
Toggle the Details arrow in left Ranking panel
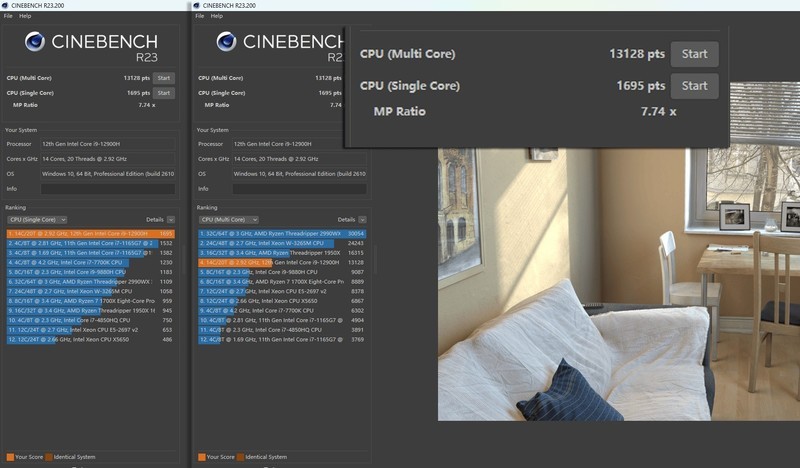[x=171, y=219]
